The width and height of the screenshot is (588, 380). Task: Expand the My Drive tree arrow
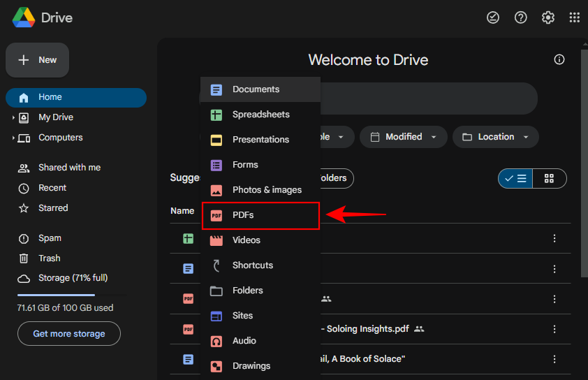point(13,118)
